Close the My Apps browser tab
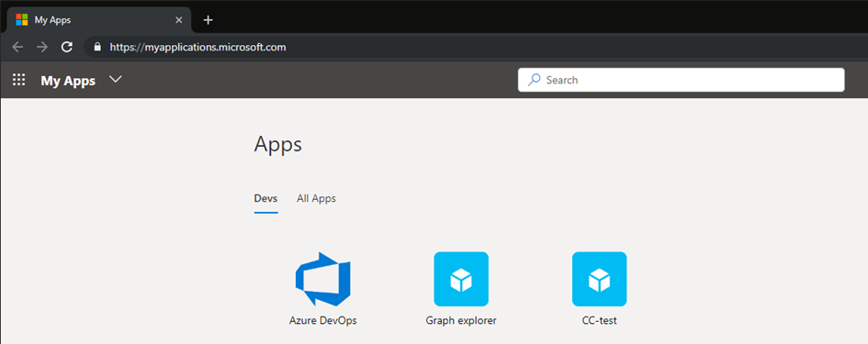The height and width of the screenshot is (344, 868). click(179, 20)
